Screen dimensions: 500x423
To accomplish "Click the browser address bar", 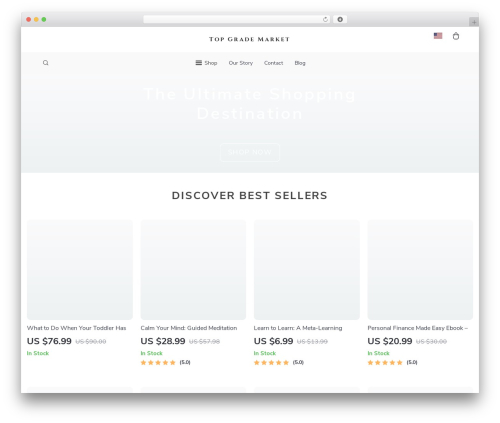I will [236, 19].
